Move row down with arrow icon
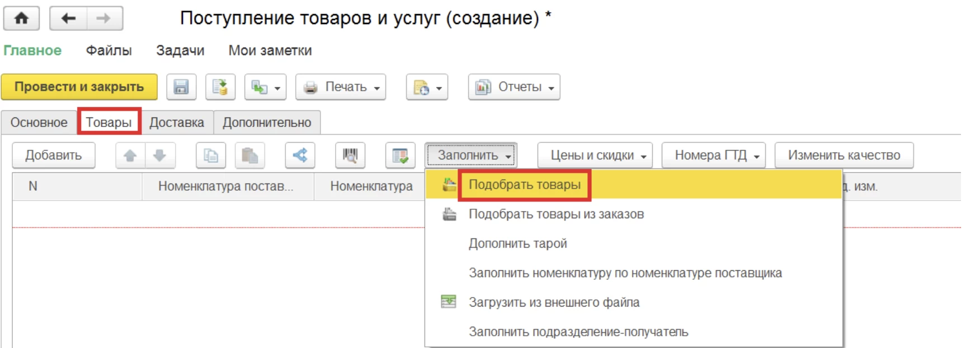Viewport: 980px width, 348px height. point(160,156)
